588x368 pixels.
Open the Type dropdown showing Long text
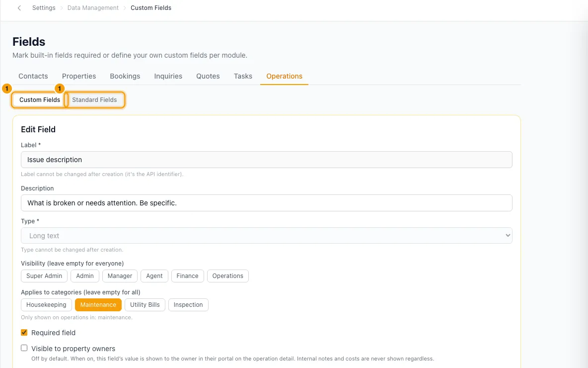pos(266,235)
